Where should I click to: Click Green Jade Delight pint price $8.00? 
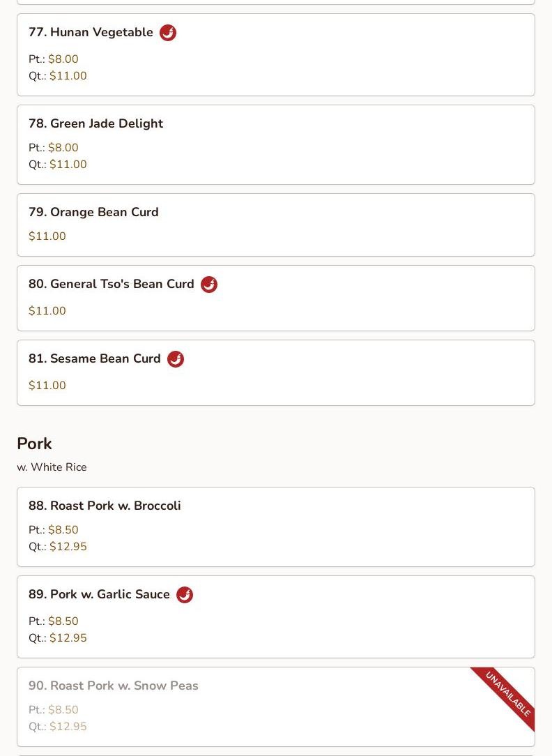tap(63, 148)
